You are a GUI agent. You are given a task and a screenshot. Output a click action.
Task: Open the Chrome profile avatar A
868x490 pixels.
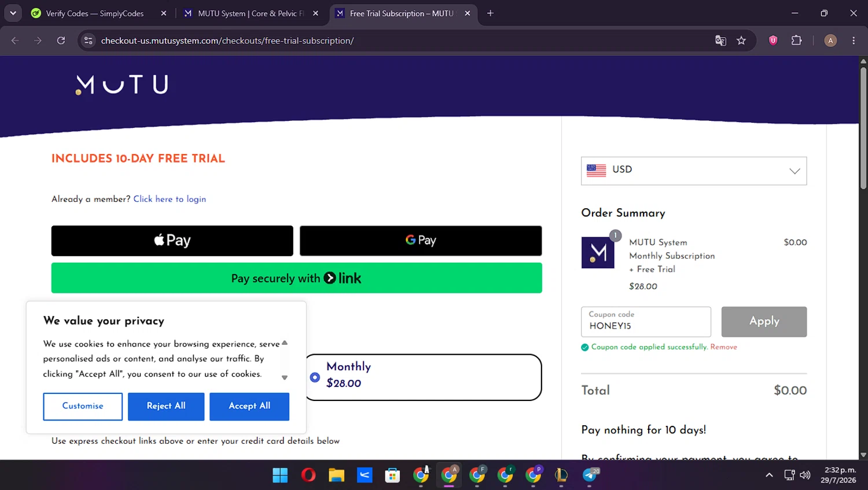(830, 40)
